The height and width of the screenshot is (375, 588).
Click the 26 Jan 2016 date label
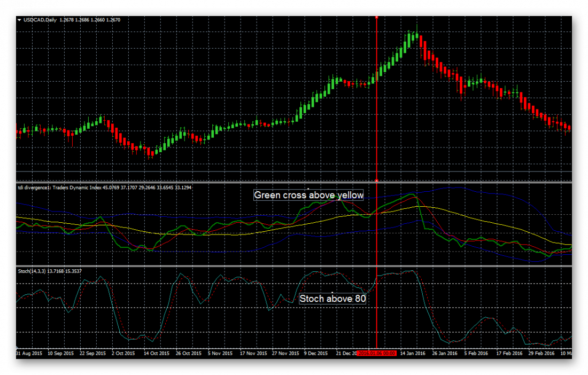coord(445,353)
